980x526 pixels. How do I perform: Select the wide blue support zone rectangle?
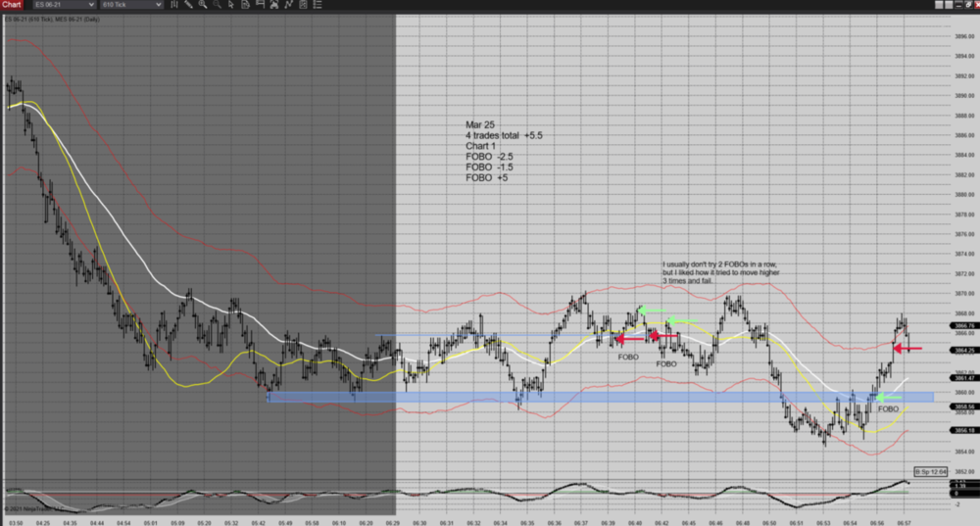(600, 397)
